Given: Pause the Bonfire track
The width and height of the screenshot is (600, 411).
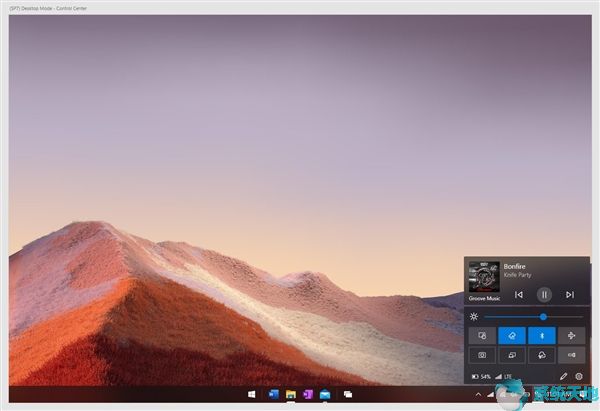Looking at the screenshot, I should (x=544, y=294).
